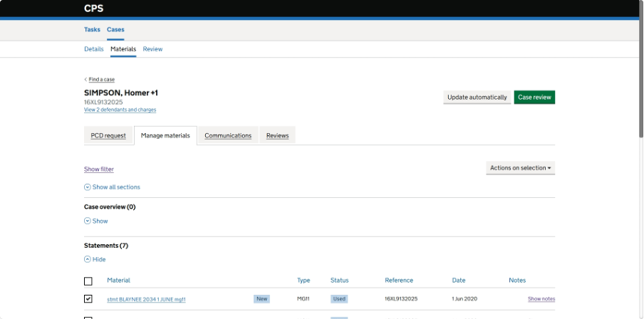
Task: Open the Actions on selection dropdown
Action: point(520,168)
